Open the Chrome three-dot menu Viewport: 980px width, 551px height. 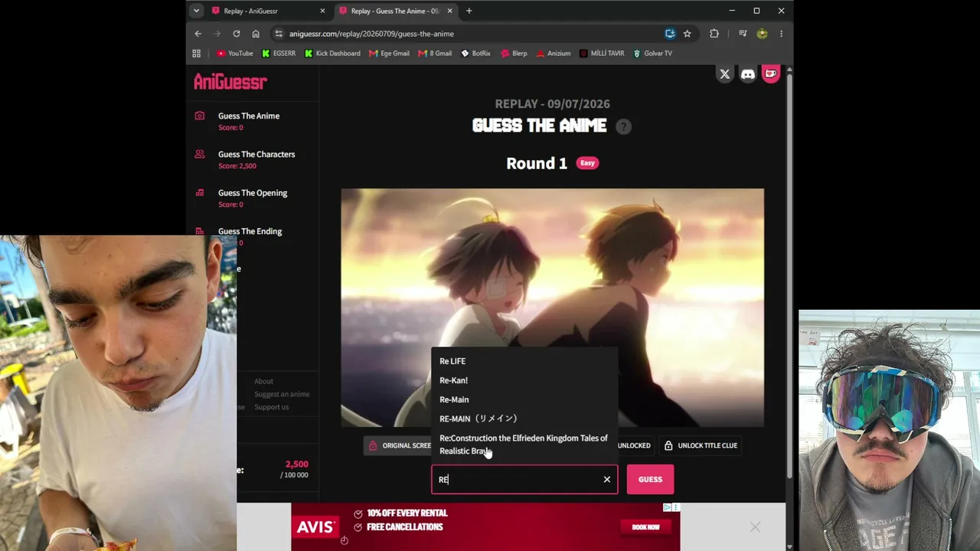click(781, 34)
